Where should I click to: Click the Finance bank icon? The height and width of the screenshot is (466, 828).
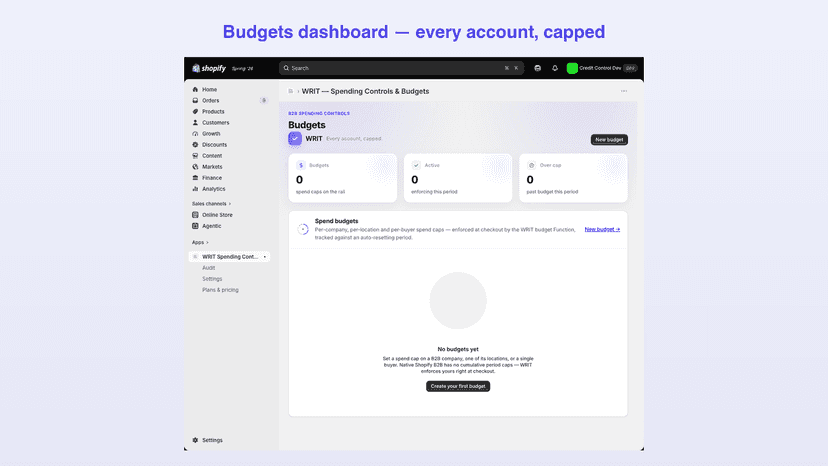[195, 178]
